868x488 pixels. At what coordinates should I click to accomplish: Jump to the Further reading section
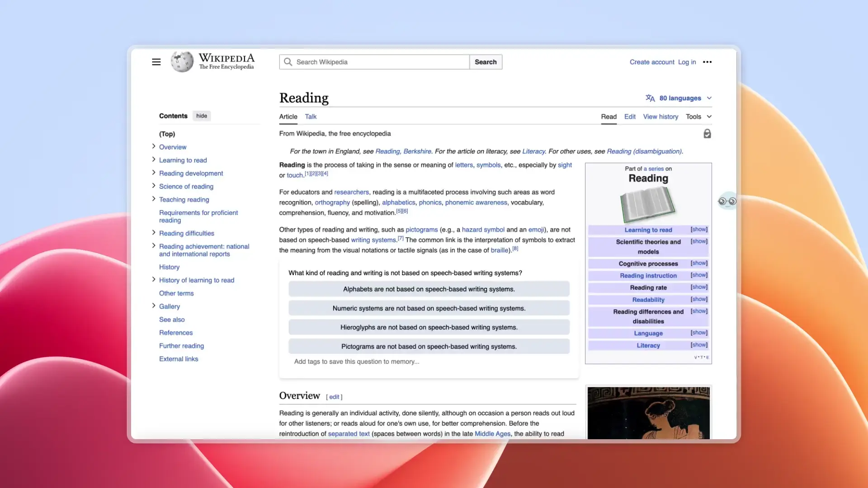click(181, 346)
